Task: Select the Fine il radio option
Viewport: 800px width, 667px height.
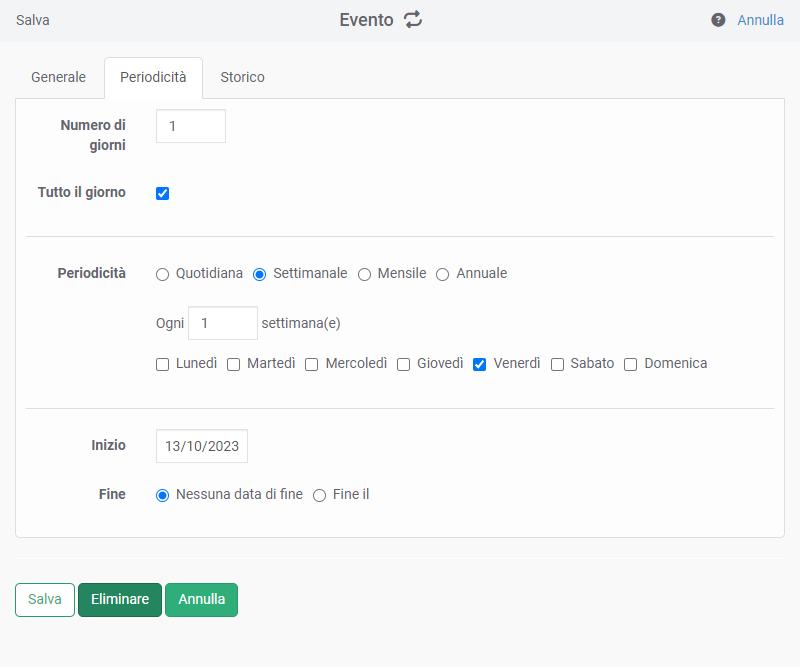Action: click(x=320, y=495)
